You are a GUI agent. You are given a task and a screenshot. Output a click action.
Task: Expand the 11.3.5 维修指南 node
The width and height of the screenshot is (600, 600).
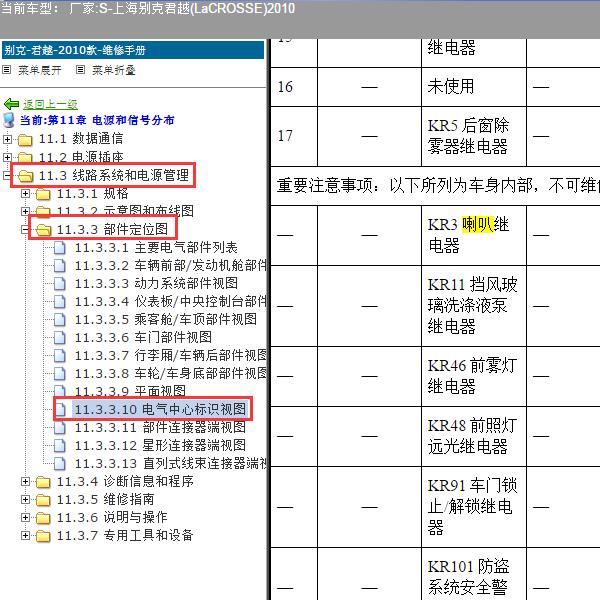25,499
